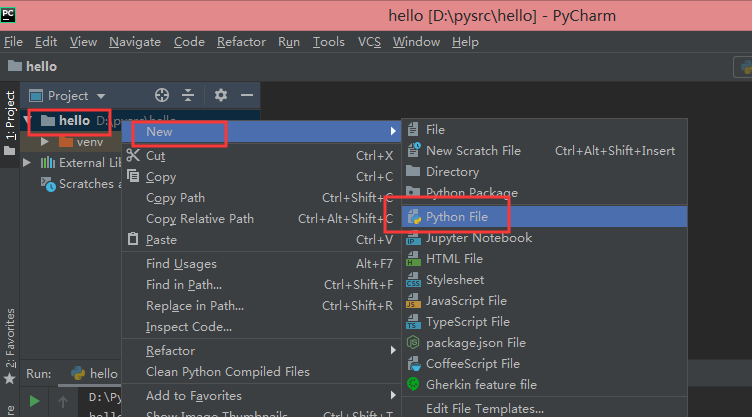Viewport: 752px width, 417px height.
Task: Click the collapse all icon in Project panel
Action: click(189, 95)
